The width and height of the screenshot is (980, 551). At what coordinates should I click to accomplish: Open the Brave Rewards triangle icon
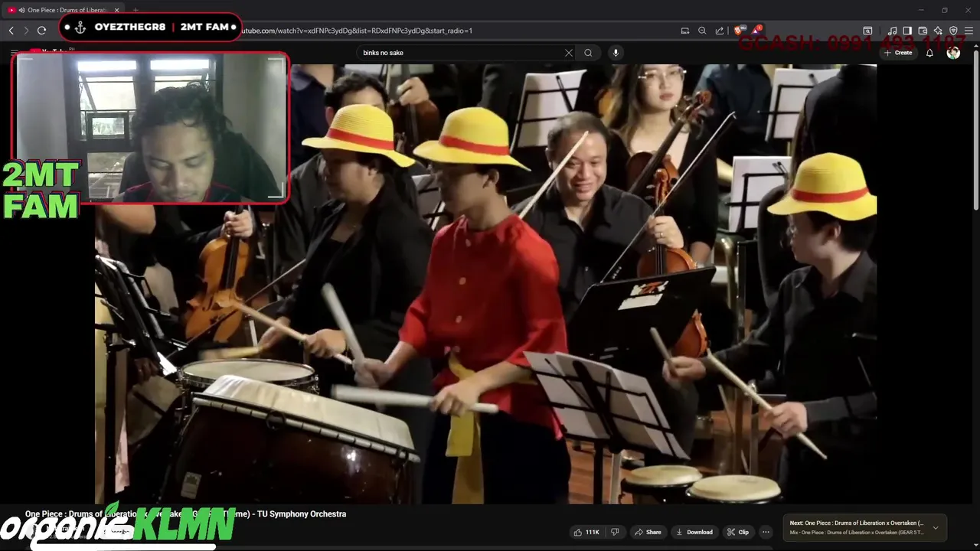(756, 31)
